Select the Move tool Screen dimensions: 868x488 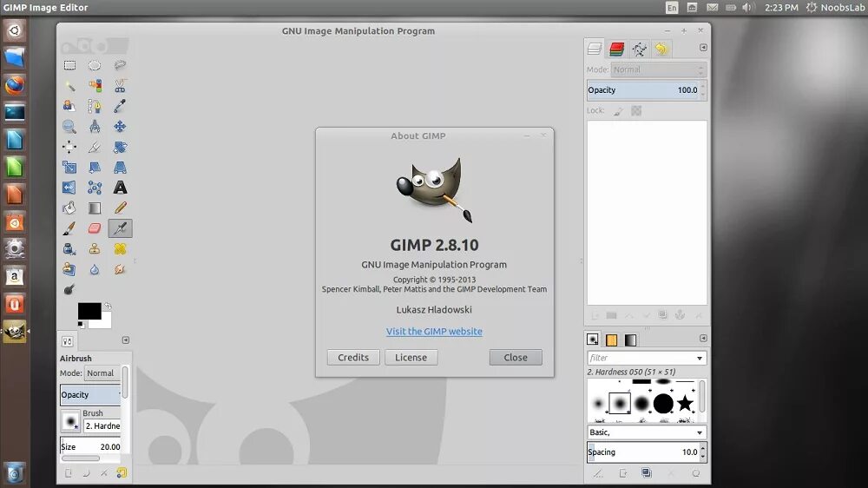(x=120, y=127)
